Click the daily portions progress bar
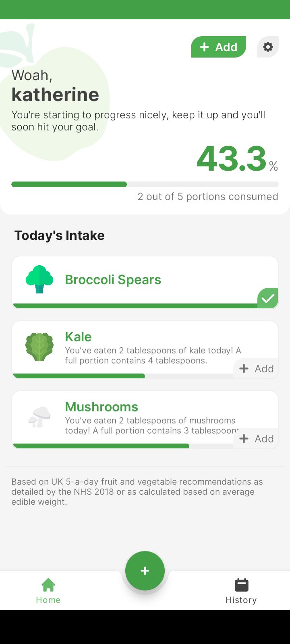The height and width of the screenshot is (644, 290). [145, 184]
